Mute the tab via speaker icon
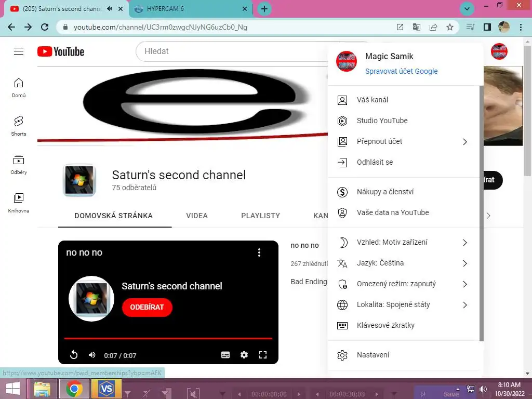The width and height of the screenshot is (532, 399). (x=109, y=9)
